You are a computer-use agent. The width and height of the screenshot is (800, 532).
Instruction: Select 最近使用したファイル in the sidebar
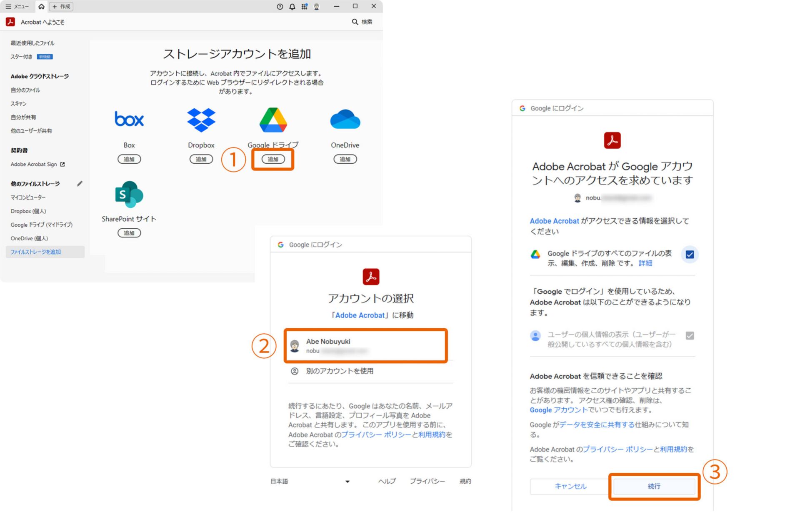[32, 43]
